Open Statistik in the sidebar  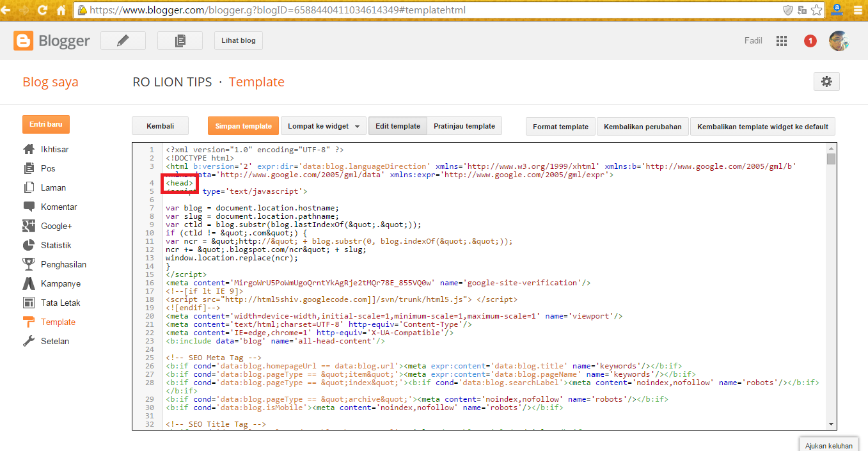click(56, 245)
